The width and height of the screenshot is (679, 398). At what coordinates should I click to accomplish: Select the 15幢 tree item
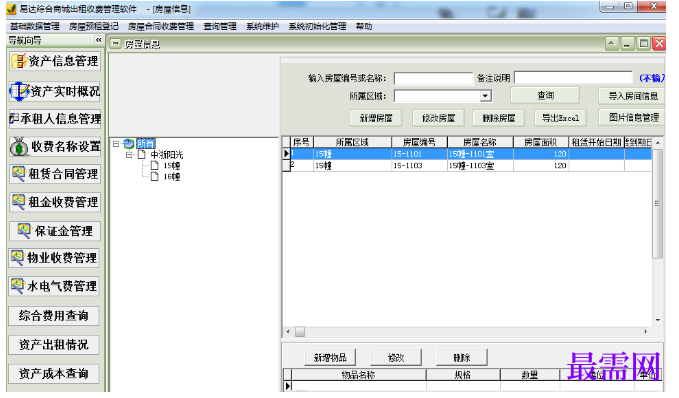(171, 166)
